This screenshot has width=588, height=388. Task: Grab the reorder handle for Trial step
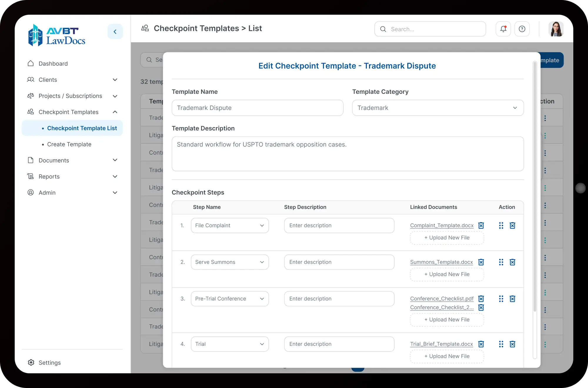coord(501,344)
